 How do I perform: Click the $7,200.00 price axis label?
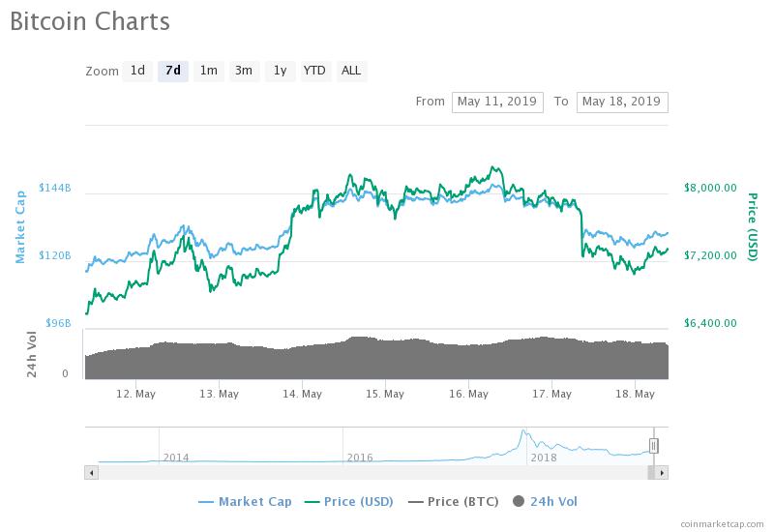coord(710,255)
